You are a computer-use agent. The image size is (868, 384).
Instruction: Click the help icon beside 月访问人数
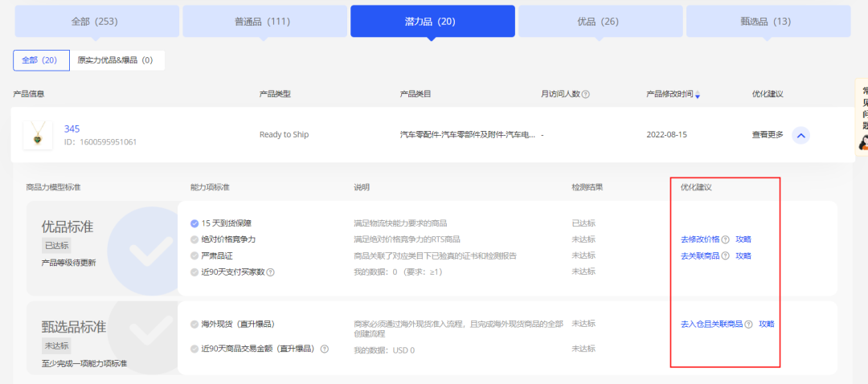click(x=586, y=94)
